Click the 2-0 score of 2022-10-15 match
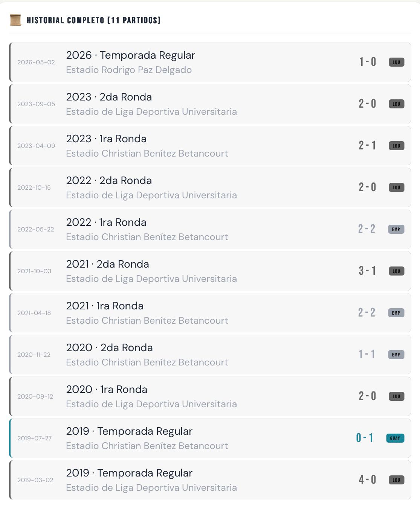420x507 pixels. pyautogui.click(x=367, y=187)
